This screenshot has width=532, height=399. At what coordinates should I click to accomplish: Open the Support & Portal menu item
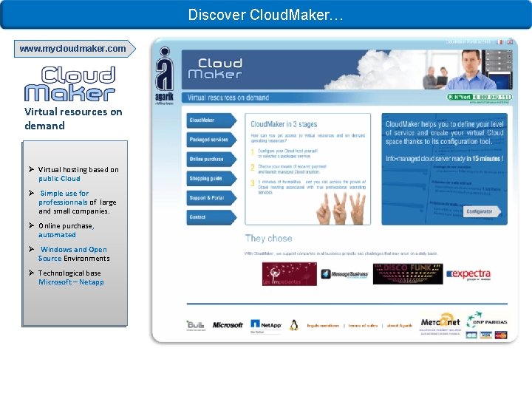pyautogui.click(x=211, y=198)
